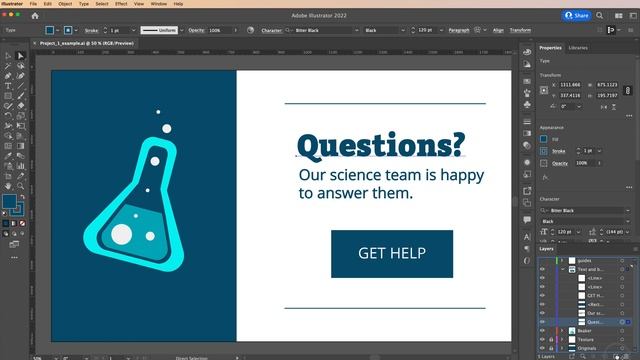Toggle visibility of the Texture layer
Image resolution: width=640 pixels, height=360 pixels.
(x=542, y=340)
